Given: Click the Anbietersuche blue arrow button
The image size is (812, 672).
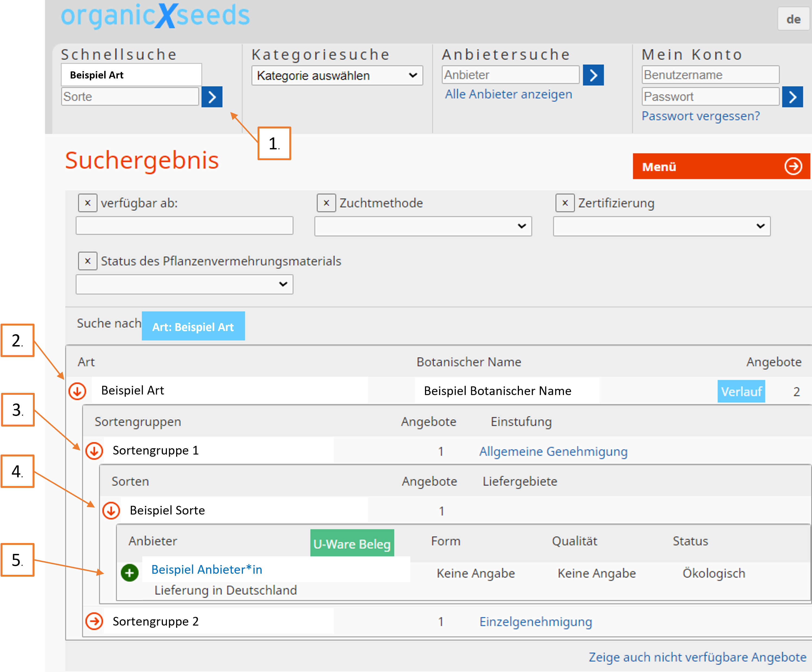Looking at the screenshot, I should [x=593, y=75].
